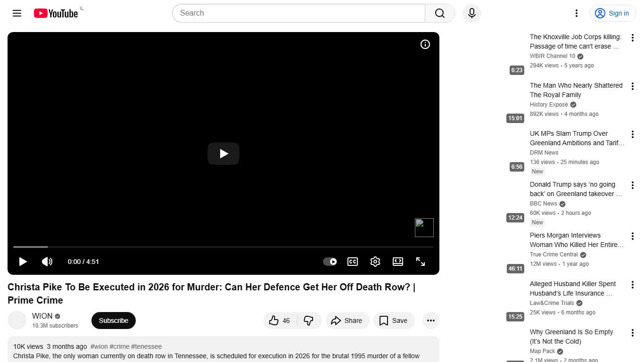Dislike the video with thumbs down
Viewport: 644px width, 362px height.
(309, 321)
